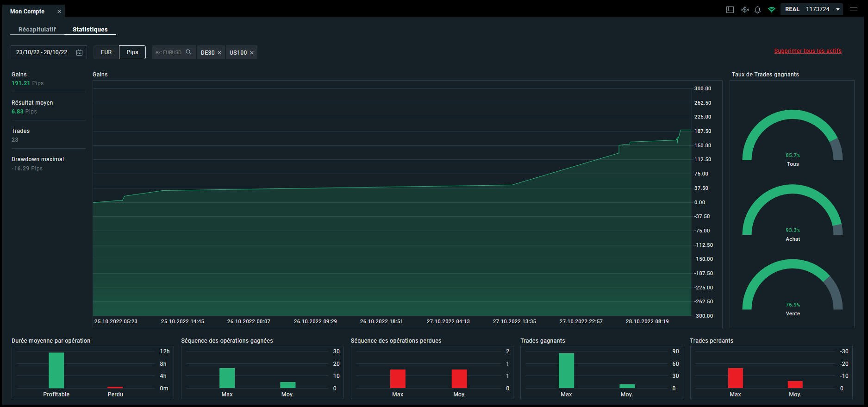Image resolution: width=868 pixels, height=407 pixels.
Task: Remove the US100 asset filter
Action: coord(252,53)
